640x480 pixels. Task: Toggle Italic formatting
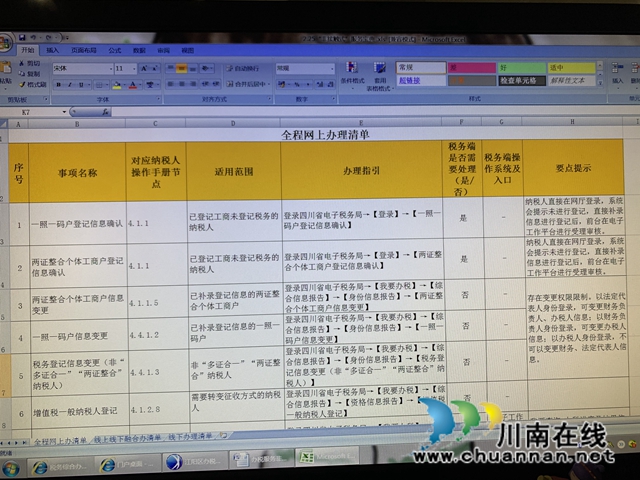(70, 85)
